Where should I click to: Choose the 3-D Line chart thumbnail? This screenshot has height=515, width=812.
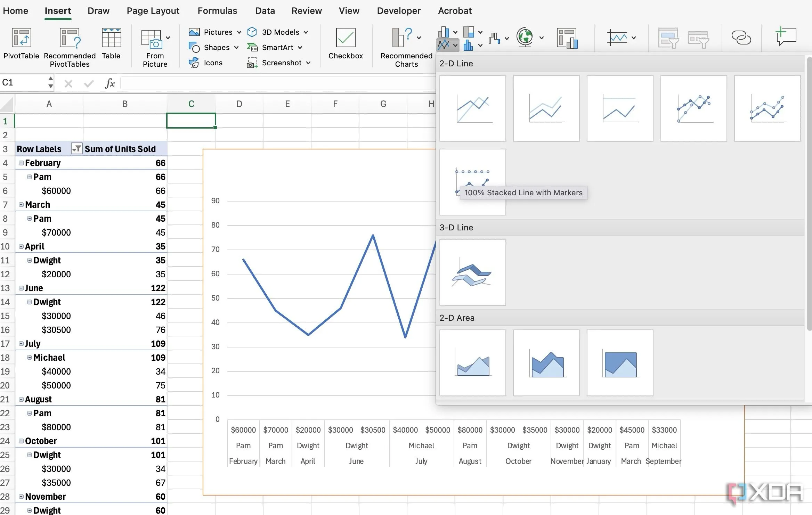(473, 272)
